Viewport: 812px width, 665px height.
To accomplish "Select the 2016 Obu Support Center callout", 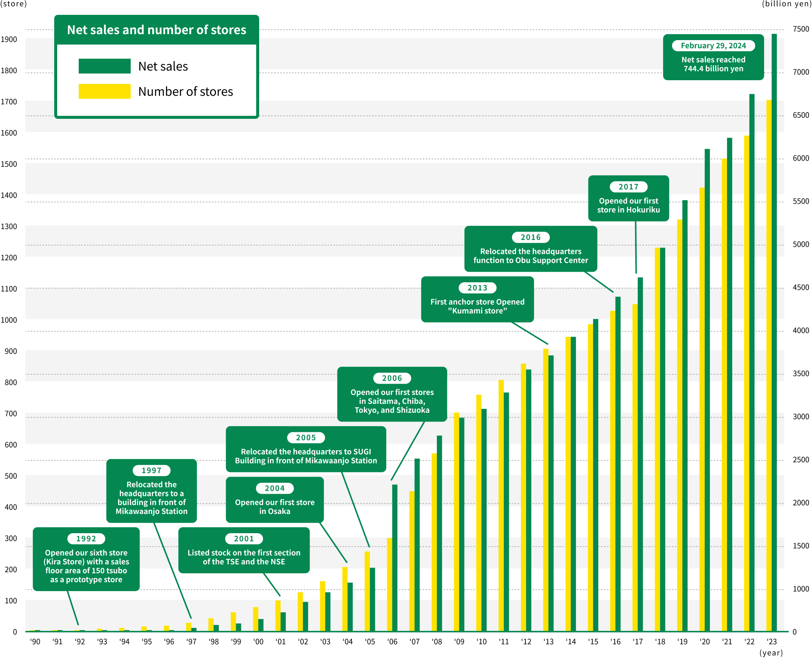I will [531, 249].
